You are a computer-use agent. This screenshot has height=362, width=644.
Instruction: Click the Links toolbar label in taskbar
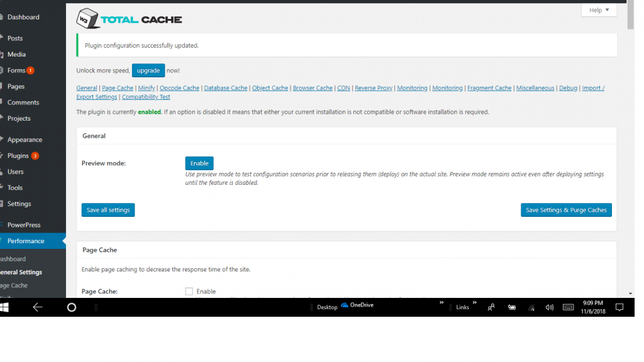(x=462, y=307)
